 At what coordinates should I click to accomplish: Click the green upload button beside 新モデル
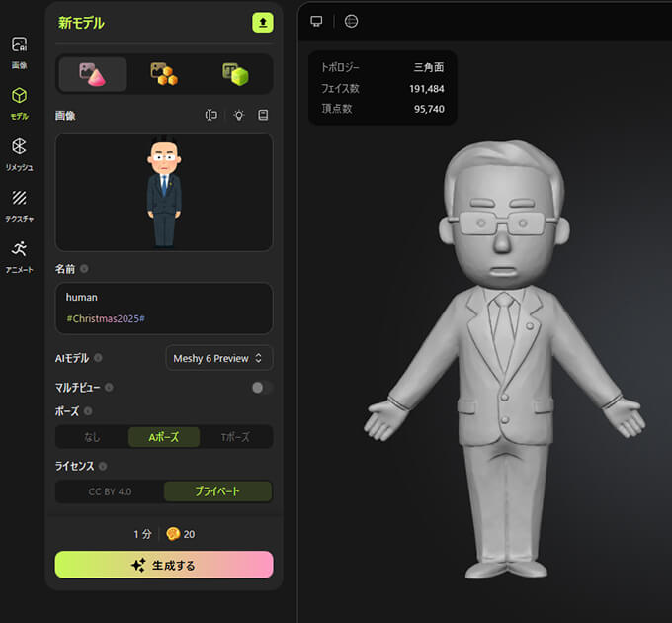tap(262, 23)
